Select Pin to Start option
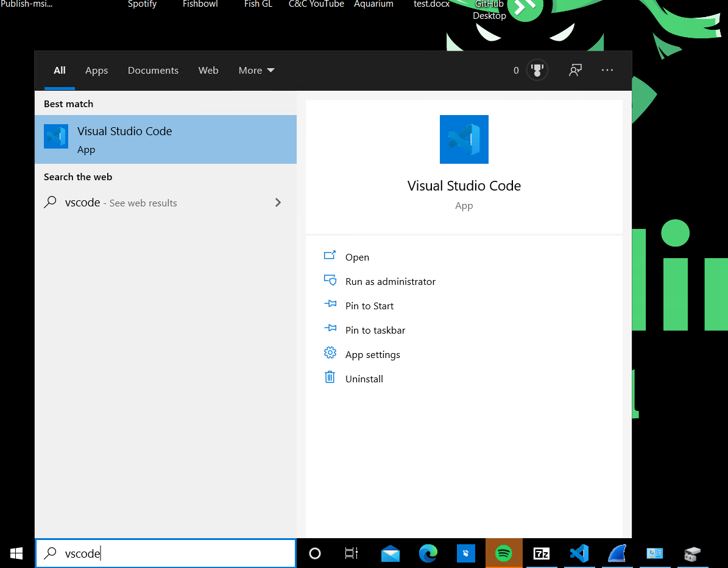 pyautogui.click(x=369, y=306)
